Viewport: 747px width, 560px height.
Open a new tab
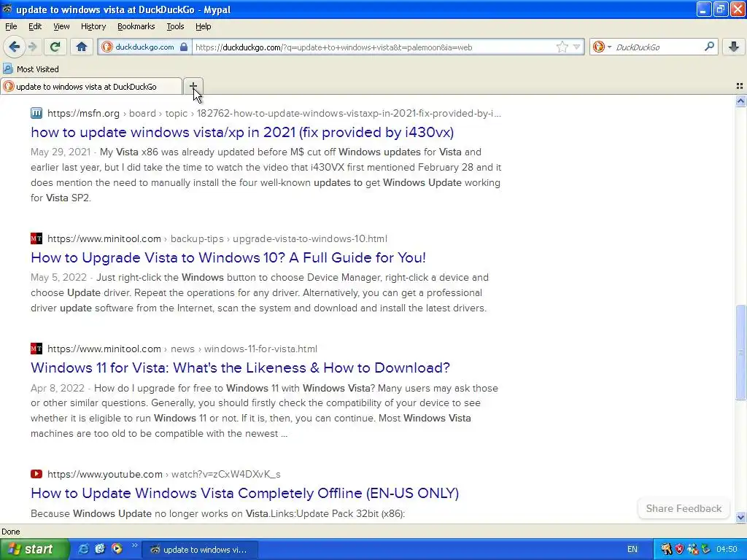193,86
